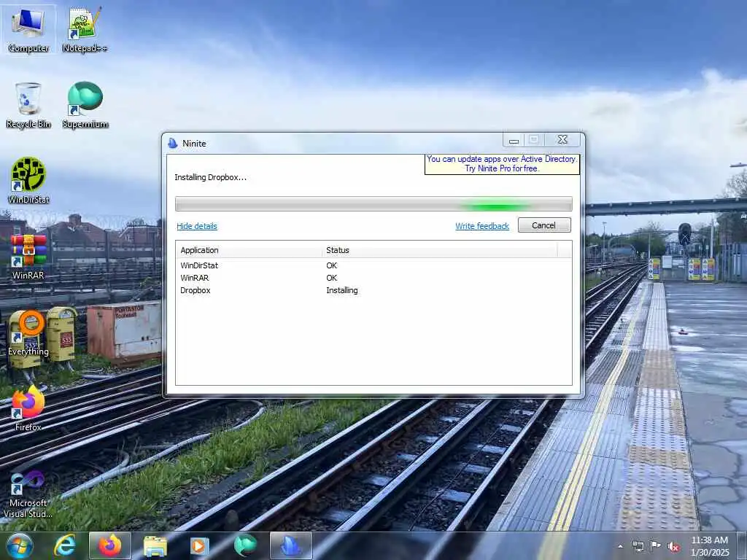Click the "Installing Dropbox…" status text

pos(211,177)
